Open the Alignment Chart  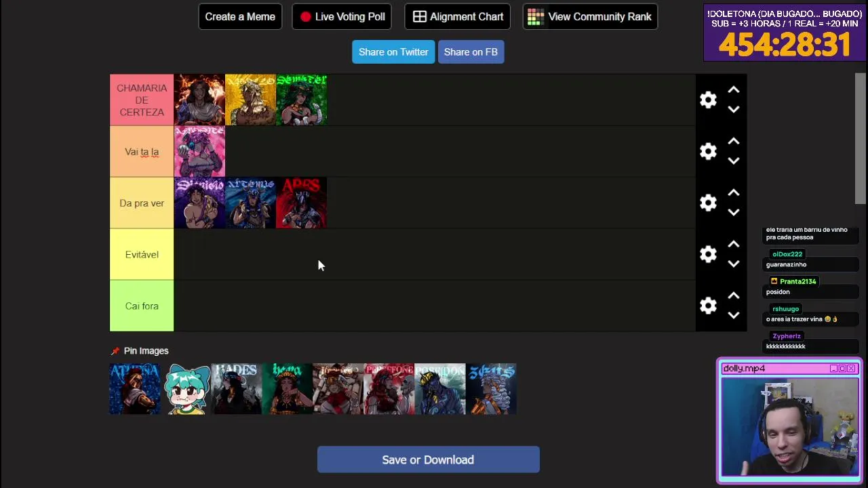click(458, 17)
